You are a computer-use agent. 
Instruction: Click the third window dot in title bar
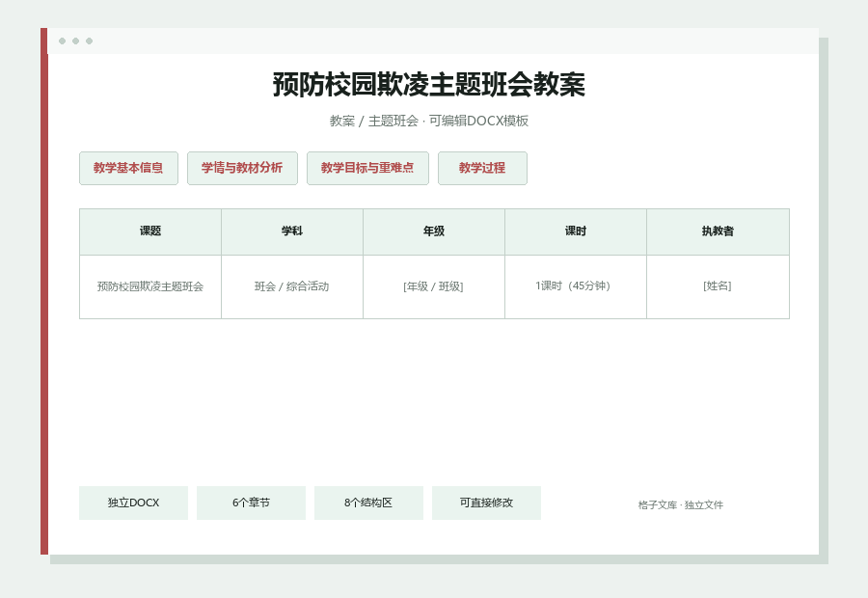click(x=89, y=41)
